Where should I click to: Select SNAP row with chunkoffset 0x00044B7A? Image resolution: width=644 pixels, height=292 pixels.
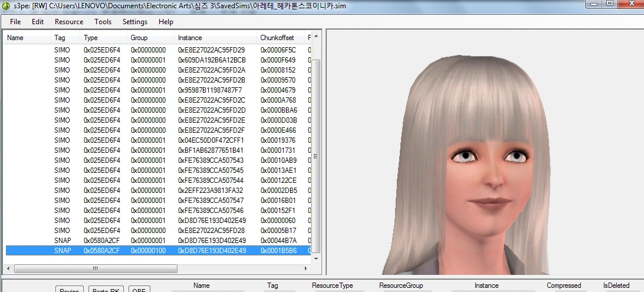pos(158,240)
